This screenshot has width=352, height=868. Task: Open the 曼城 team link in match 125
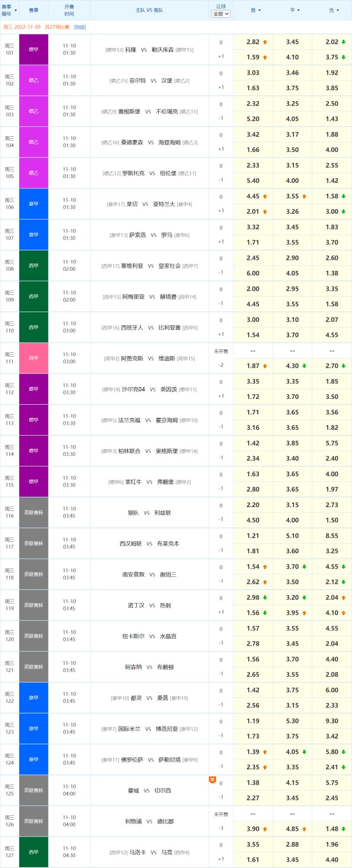(133, 791)
